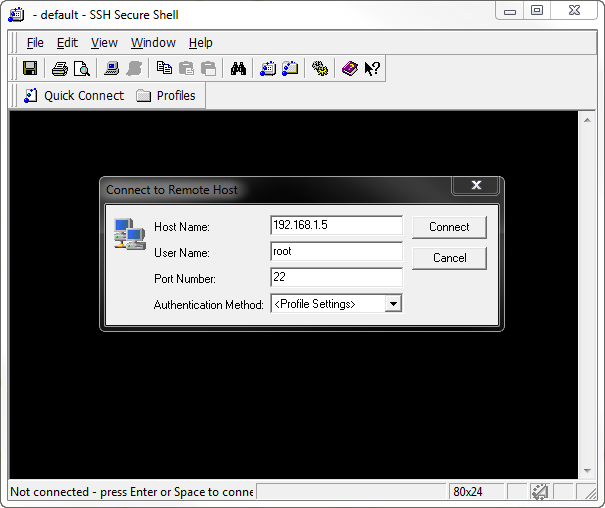Image resolution: width=605 pixels, height=508 pixels.
Task: Click the 'Not connected' status bar message
Action: tap(132, 492)
